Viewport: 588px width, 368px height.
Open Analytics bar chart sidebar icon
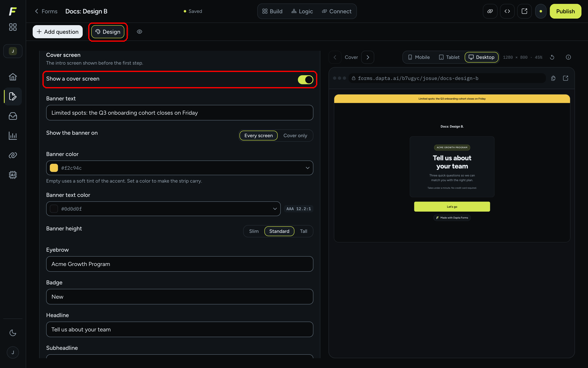(13, 136)
